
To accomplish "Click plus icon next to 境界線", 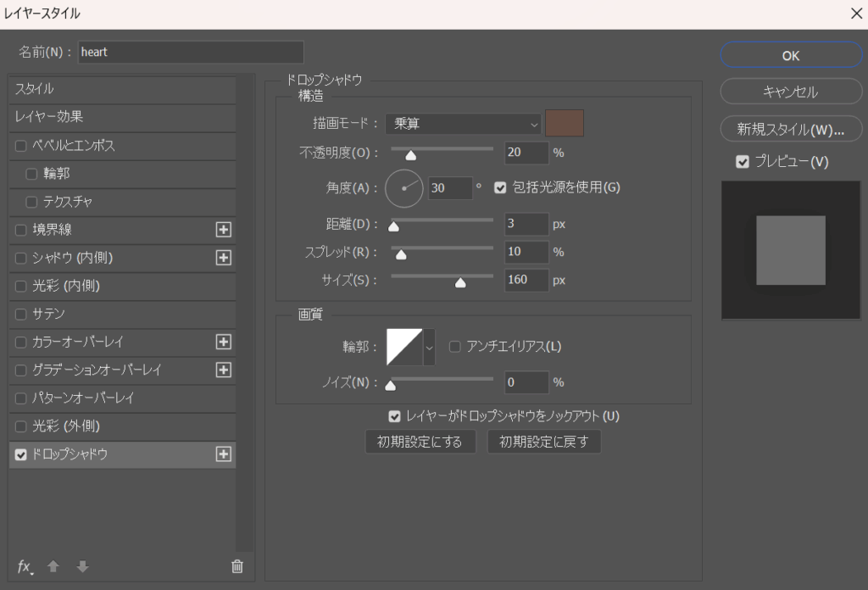I will pos(224,230).
